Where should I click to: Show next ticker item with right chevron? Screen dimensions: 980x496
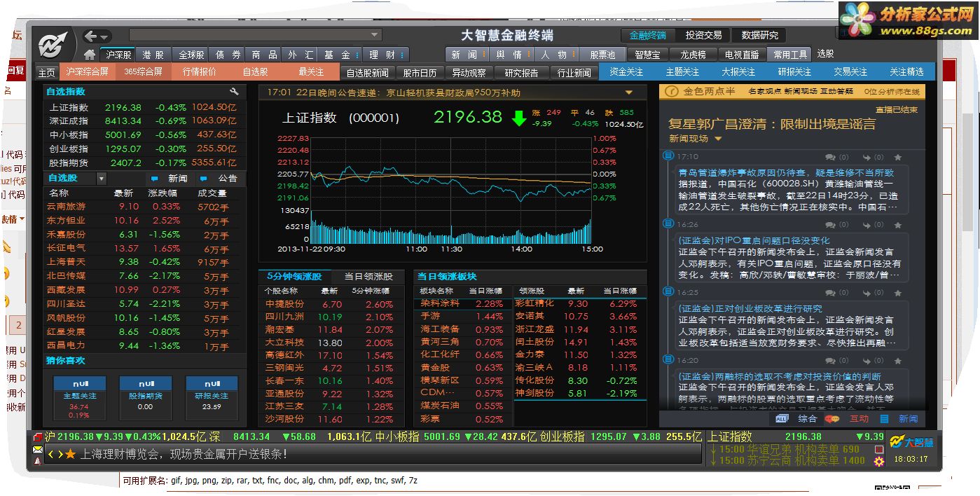tap(60, 455)
